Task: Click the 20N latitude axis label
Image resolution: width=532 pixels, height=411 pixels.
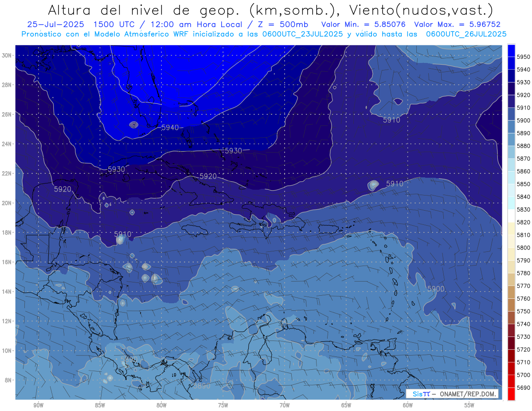Action: click(7, 203)
